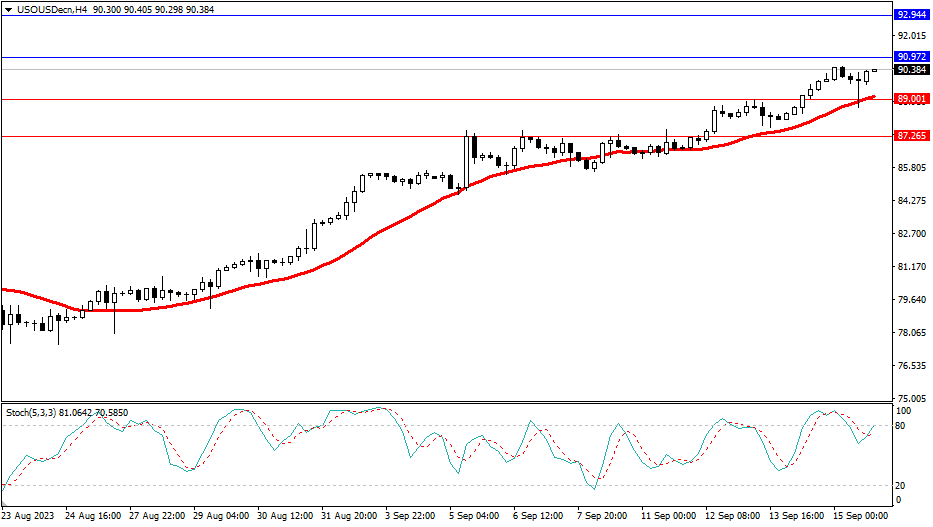The width and height of the screenshot is (933, 527).
Task: Click the 5 Sep 04:00 time label
Action: [474, 516]
